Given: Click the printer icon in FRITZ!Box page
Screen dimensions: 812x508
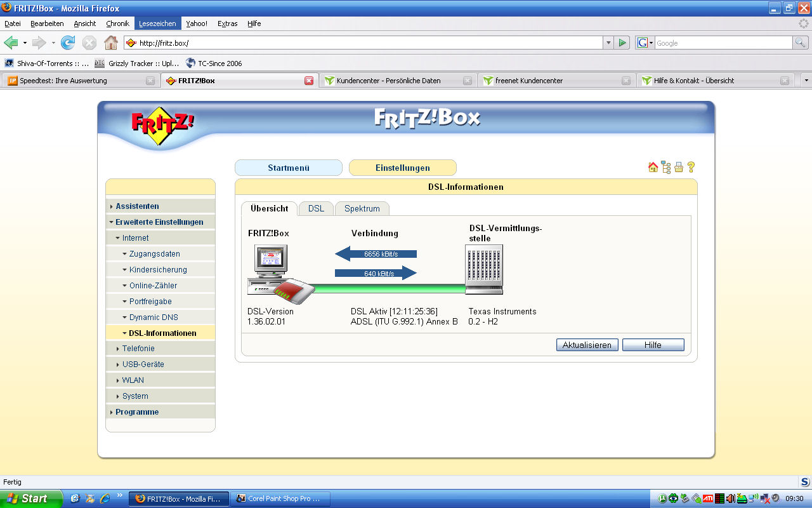Looking at the screenshot, I should tap(678, 167).
